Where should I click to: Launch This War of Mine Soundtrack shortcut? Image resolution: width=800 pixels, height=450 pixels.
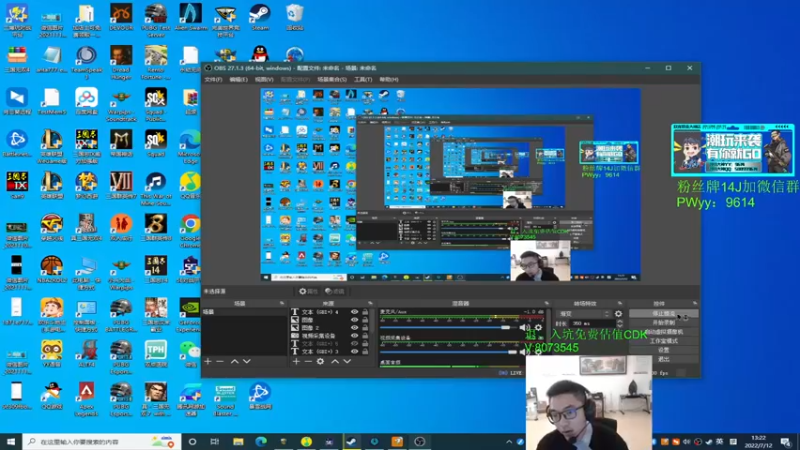(156, 189)
